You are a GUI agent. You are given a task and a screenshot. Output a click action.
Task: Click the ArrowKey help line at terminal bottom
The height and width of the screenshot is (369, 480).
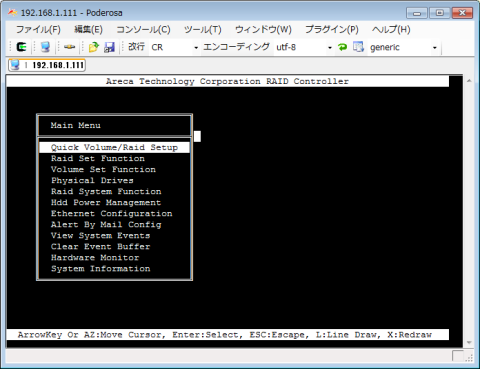coord(225,335)
